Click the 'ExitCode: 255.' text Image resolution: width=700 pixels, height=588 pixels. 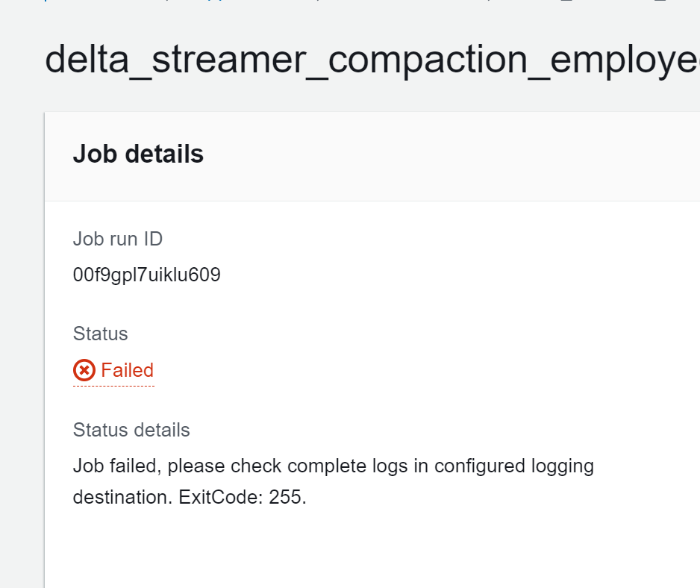pos(243,498)
